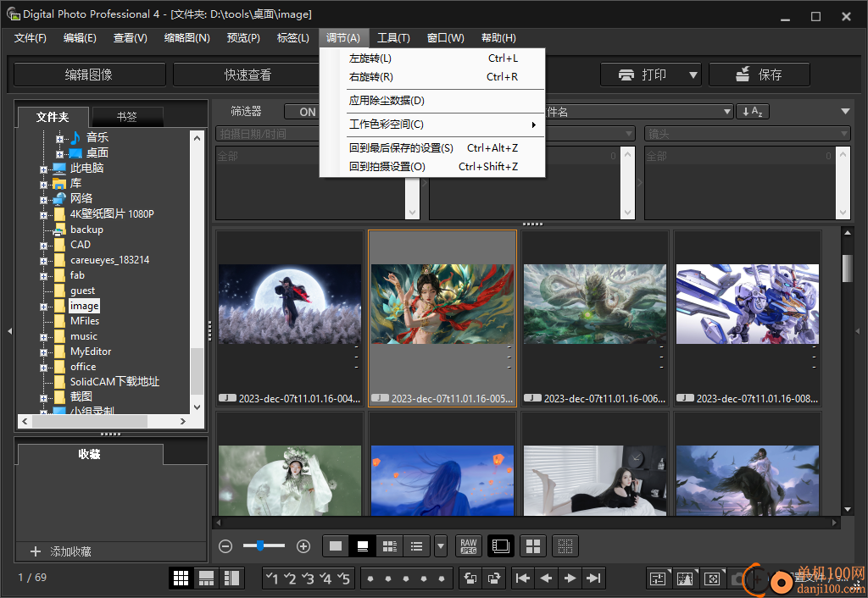Jump to last image
868x598 pixels.
(x=593, y=579)
